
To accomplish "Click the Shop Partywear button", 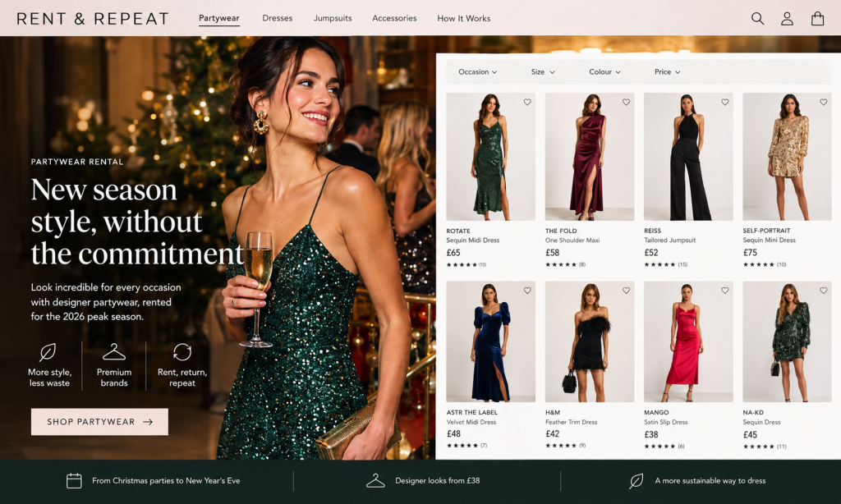I will coord(99,421).
